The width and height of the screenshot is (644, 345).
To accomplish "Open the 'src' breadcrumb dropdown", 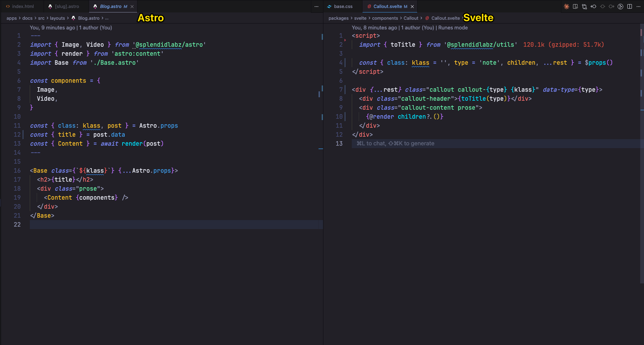I will tap(41, 18).
